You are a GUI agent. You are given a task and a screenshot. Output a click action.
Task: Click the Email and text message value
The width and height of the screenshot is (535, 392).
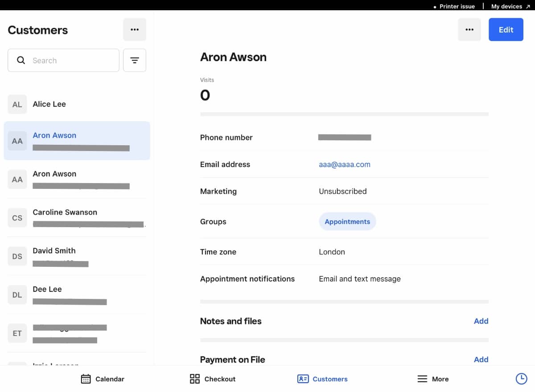coord(360,279)
